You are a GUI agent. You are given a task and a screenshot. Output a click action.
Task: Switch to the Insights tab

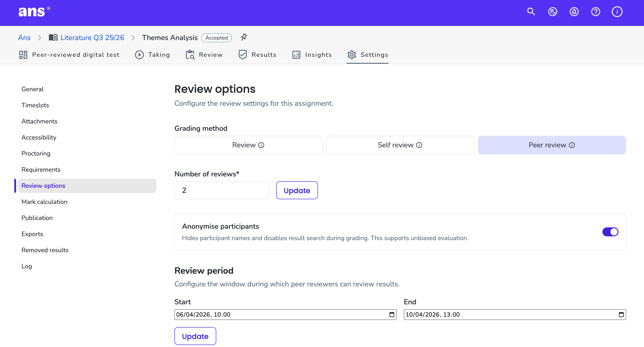312,55
